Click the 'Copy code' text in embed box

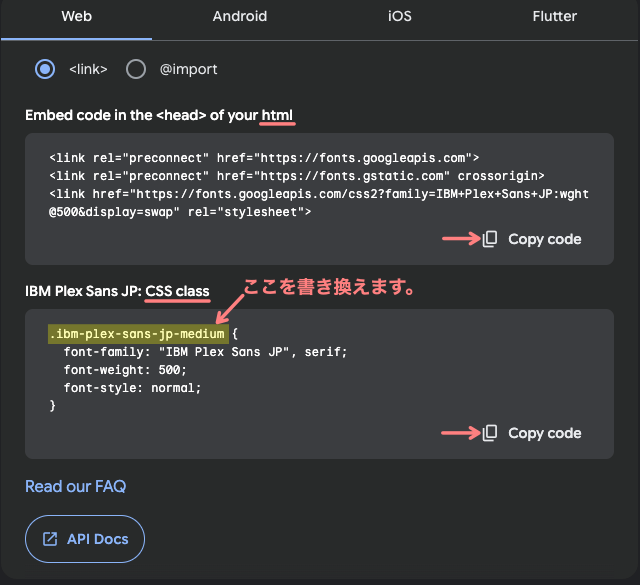pyautogui.click(x=544, y=239)
